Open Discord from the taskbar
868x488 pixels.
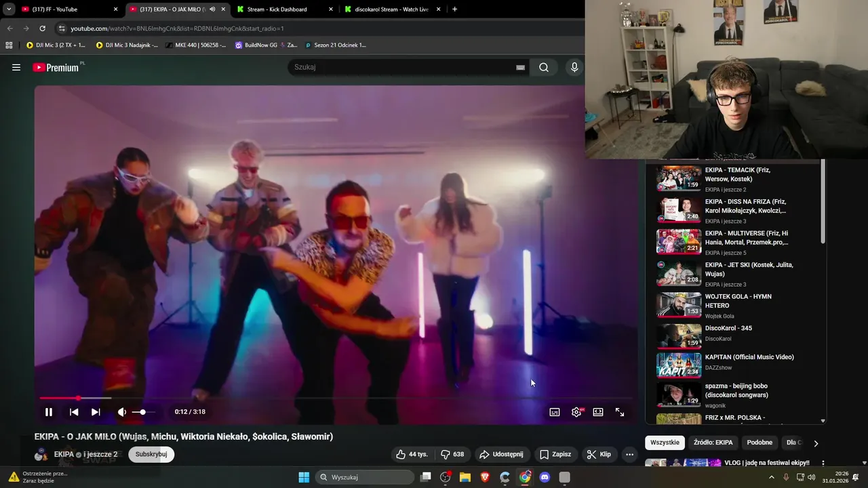pos(545,477)
